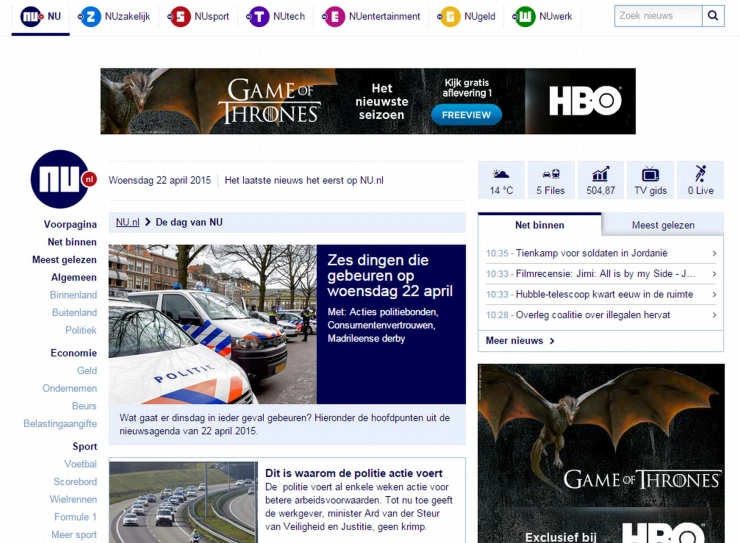The width and height of the screenshot is (740, 543).
Task: Switch to the Meest gelezen tab
Action: point(663,226)
